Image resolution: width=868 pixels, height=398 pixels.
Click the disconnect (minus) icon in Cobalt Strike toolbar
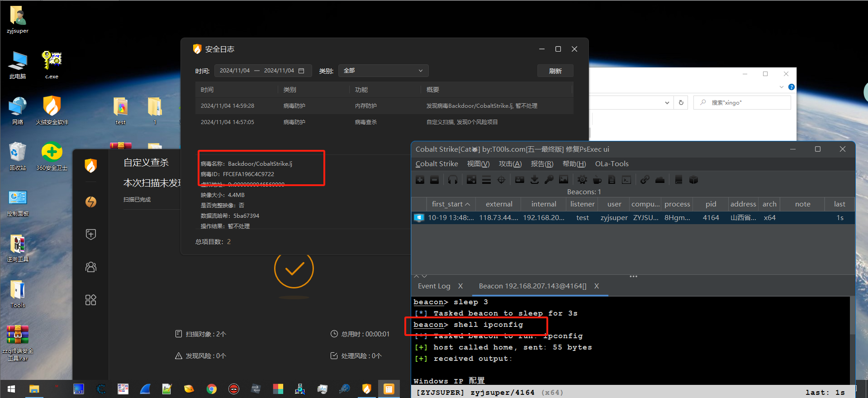click(435, 180)
